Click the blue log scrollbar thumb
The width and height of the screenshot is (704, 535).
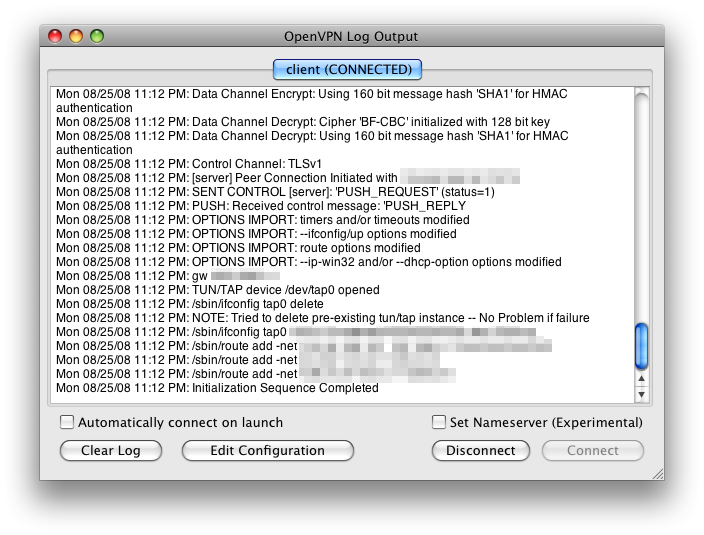[642, 346]
